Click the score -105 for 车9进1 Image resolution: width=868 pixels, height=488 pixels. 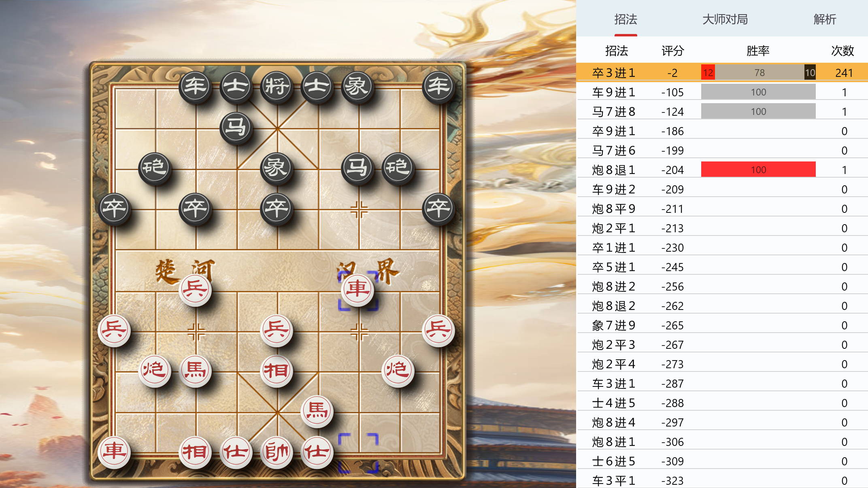(672, 92)
